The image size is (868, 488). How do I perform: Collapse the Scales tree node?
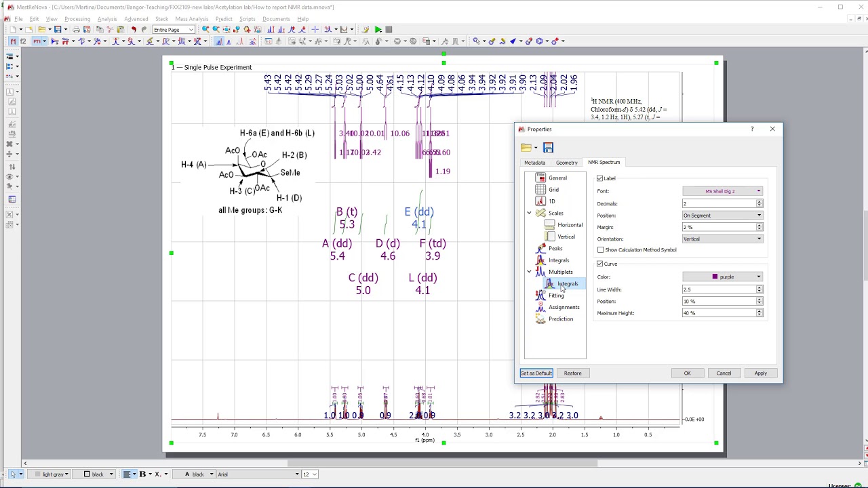529,213
